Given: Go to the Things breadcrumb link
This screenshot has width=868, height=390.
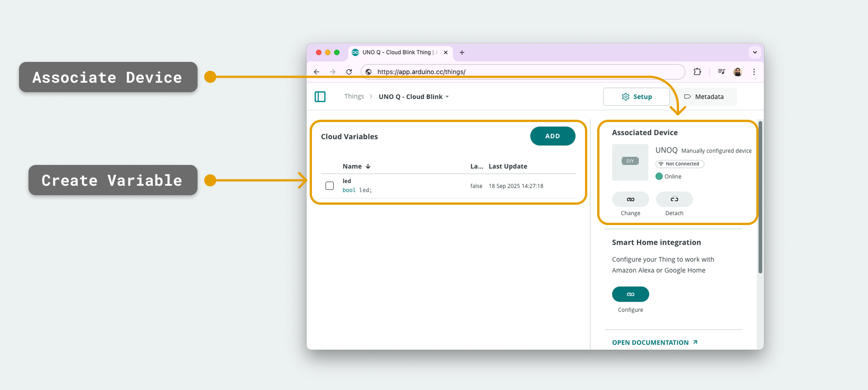Looking at the screenshot, I should click(354, 96).
